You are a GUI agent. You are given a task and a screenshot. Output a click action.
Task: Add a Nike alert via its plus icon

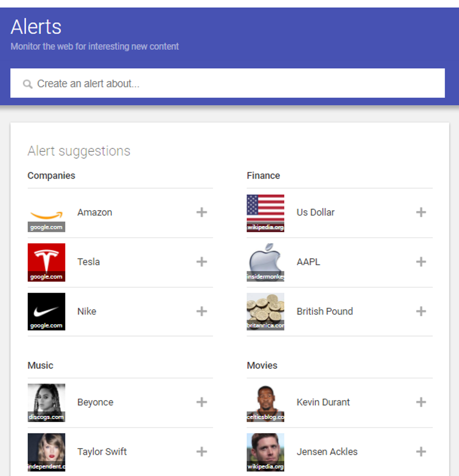(x=201, y=311)
